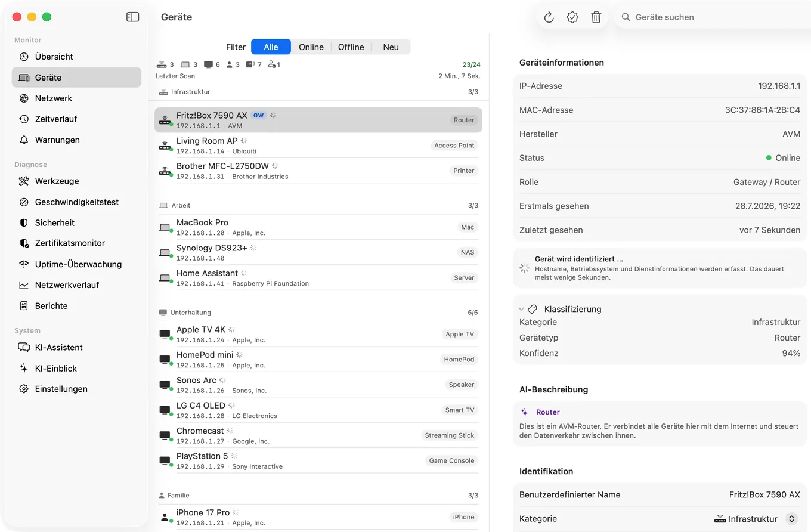
Task: Click the Familie group header
Action: (x=318, y=496)
